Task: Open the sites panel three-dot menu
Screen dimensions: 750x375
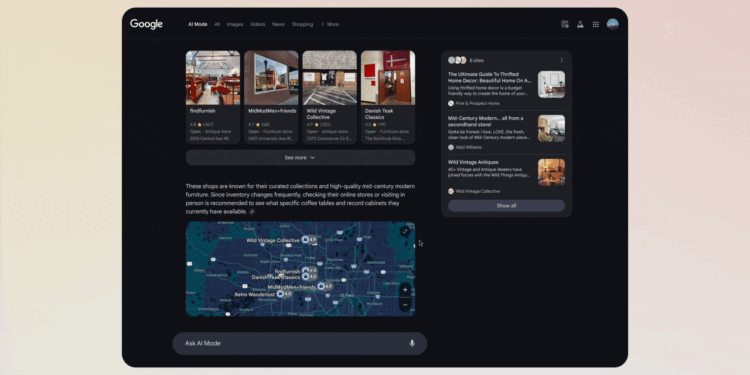Action: point(562,60)
